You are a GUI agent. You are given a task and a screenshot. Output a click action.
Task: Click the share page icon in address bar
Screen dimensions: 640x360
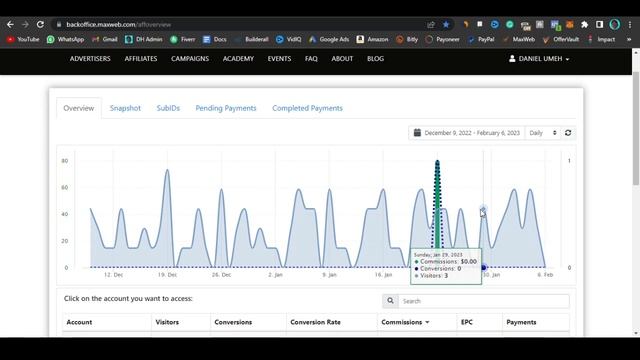coord(431,24)
